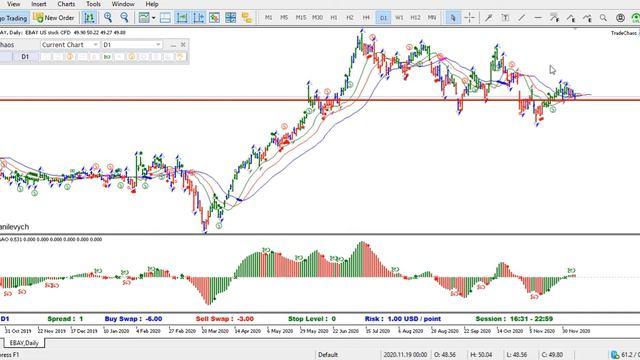Switch to the H4 timeframe
Image resolution: width=640 pixels, height=360 pixels.
tap(366, 18)
